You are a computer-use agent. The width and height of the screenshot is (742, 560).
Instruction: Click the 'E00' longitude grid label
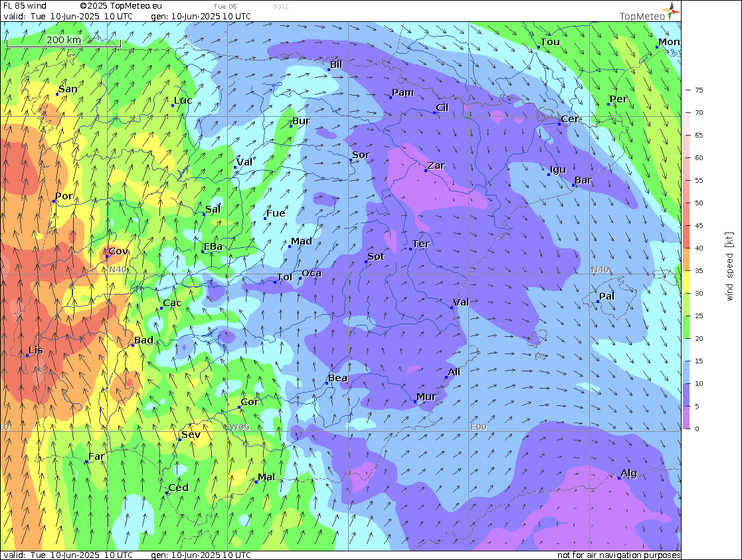coord(478,427)
